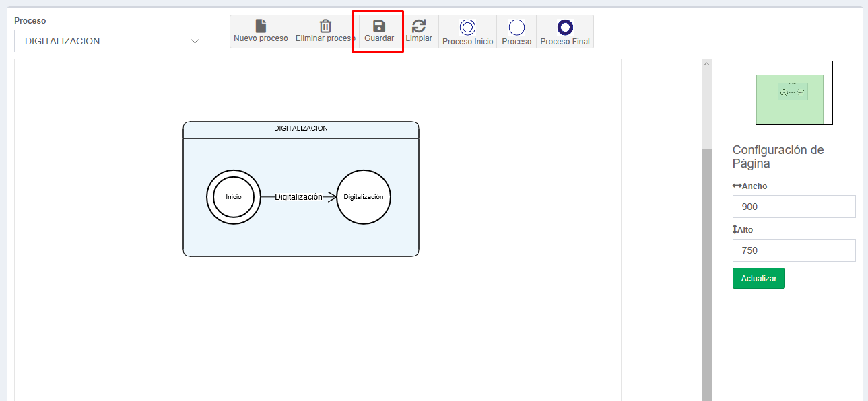
Task: Select the Proceso Inicio double-circle shape
Action: click(467, 27)
